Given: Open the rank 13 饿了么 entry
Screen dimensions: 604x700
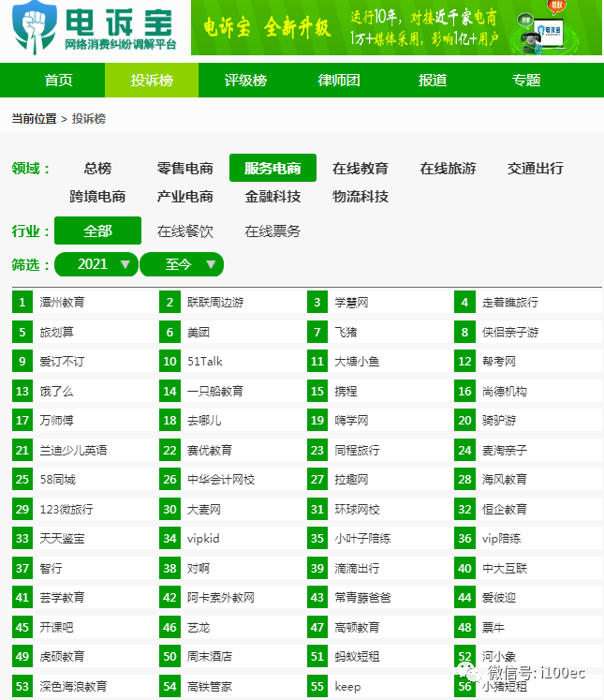Looking at the screenshot, I should (x=56, y=391).
